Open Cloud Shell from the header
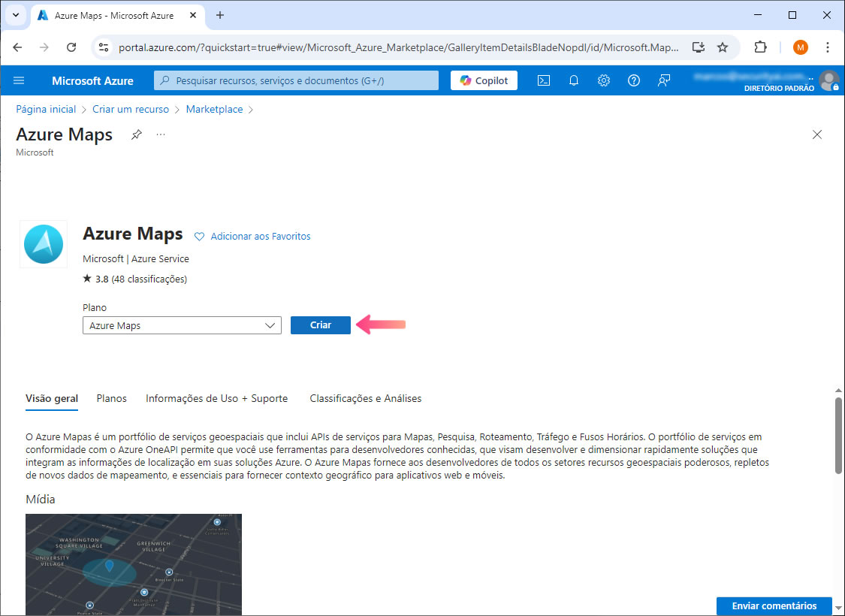Image resolution: width=845 pixels, height=616 pixels. tap(544, 81)
